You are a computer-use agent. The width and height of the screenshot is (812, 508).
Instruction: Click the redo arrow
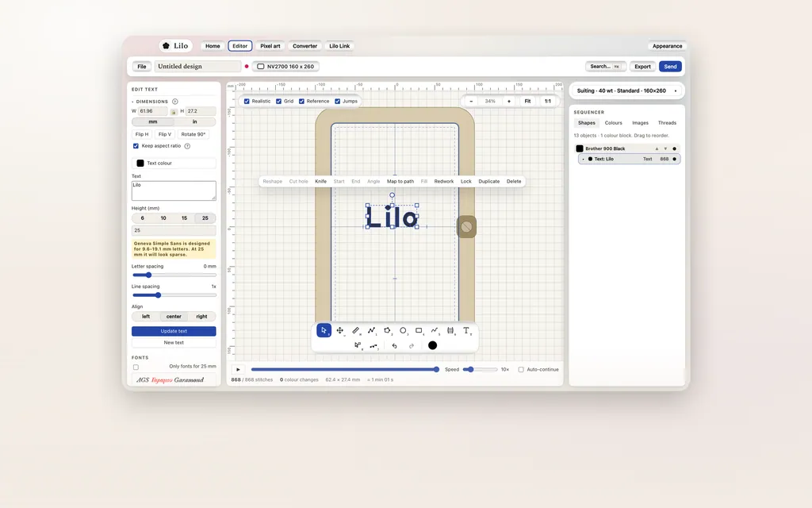point(412,346)
